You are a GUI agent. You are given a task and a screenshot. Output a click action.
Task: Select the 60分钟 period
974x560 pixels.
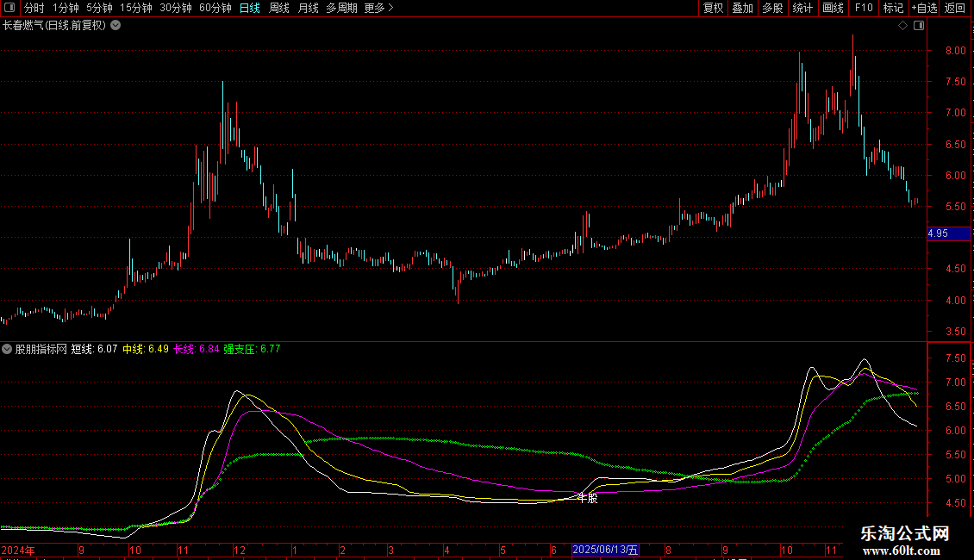tap(215, 8)
